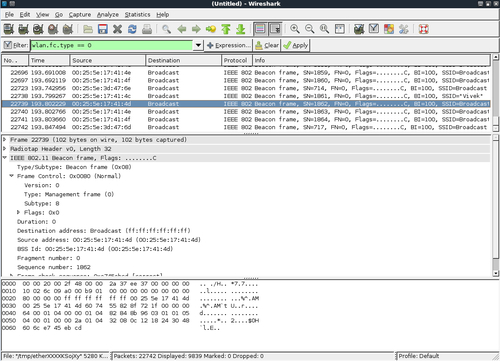500x361 pixels.
Task: Click the display filter text field
Action: (x=112, y=45)
